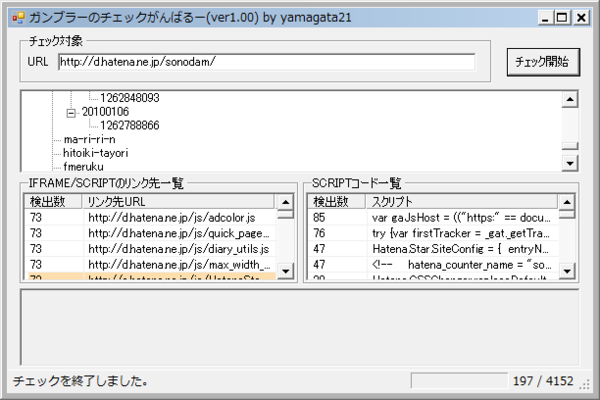Select tree item 1262848093
Image resolution: width=600 pixels, height=400 pixels.
(130, 98)
